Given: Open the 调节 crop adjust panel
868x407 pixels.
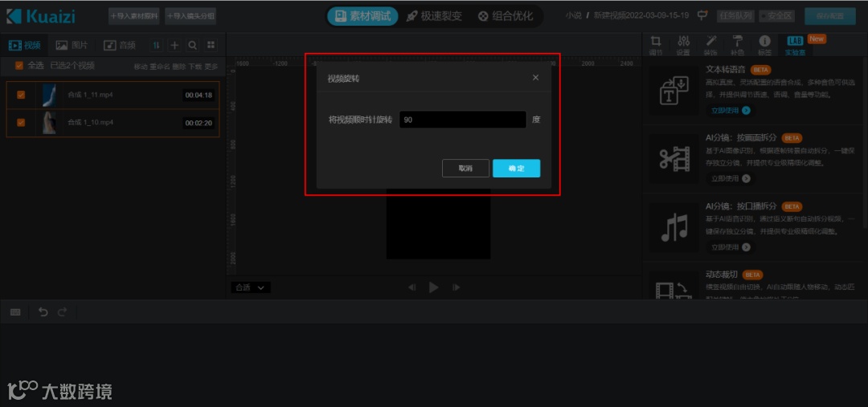Looking at the screenshot, I should 656,45.
